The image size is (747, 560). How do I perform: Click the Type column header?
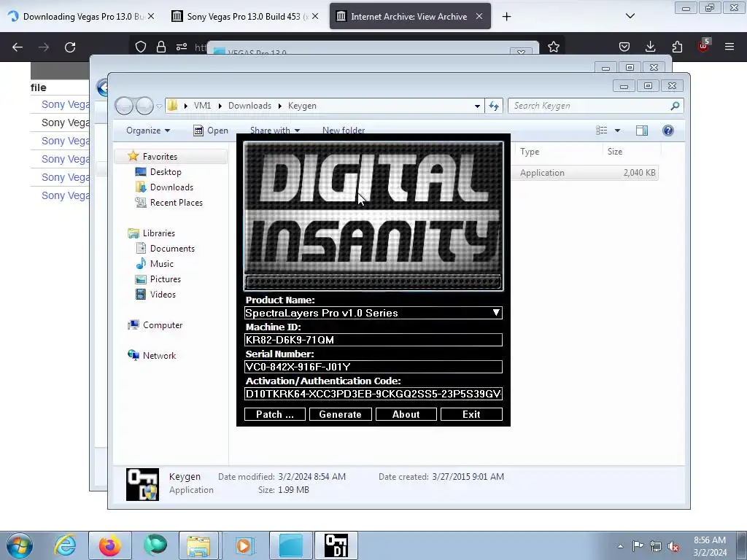(557, 152)
